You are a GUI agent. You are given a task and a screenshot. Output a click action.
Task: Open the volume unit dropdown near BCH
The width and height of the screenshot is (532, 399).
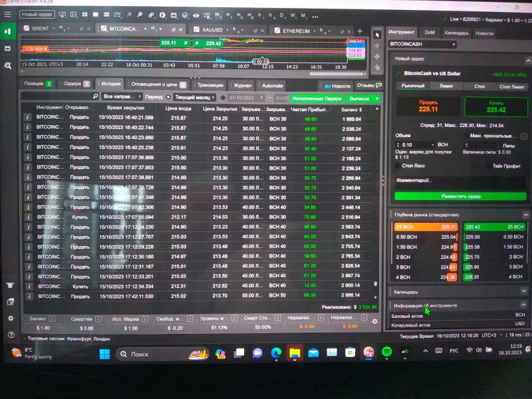tap(433, 145)
